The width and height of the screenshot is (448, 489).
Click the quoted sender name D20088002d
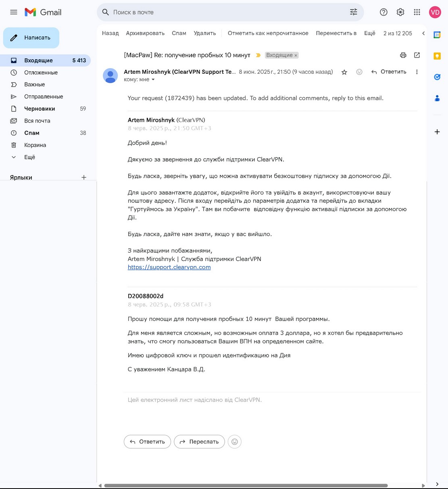click(x=146, y=296)
